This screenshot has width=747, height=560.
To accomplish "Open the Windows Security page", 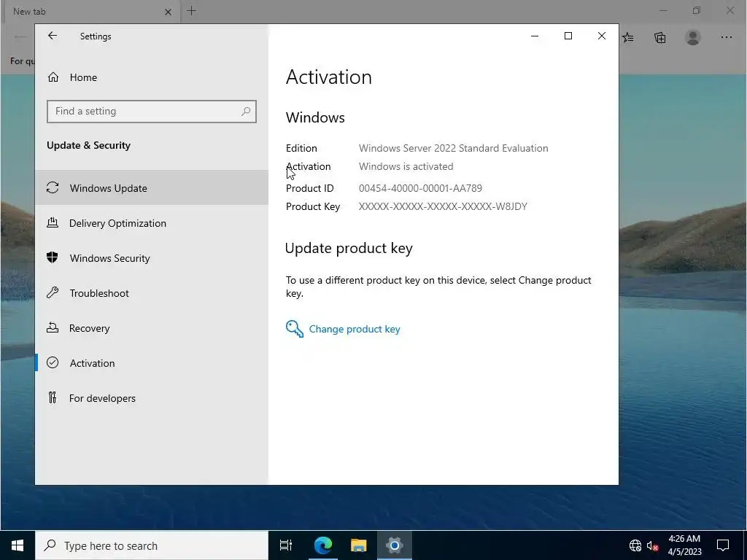I will click(x=152, y=258).
